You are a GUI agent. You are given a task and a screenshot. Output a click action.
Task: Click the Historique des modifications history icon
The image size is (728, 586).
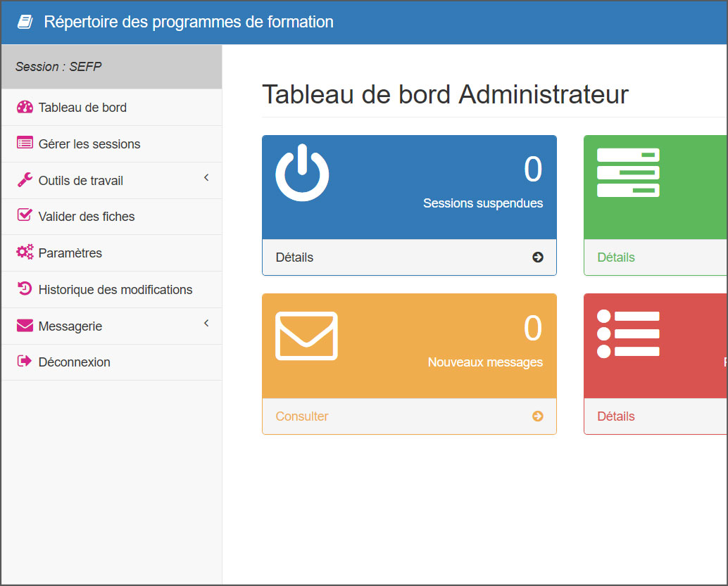25,288
